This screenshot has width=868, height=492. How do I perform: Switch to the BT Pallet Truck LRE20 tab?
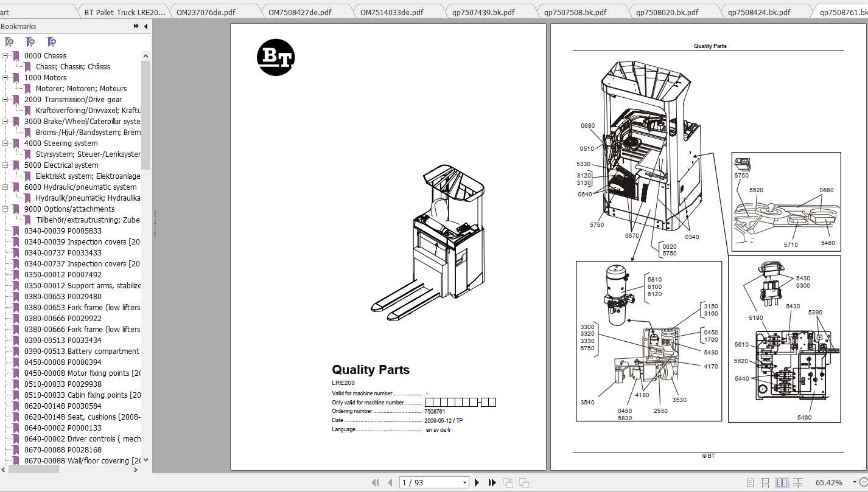[x=124, y=12]
